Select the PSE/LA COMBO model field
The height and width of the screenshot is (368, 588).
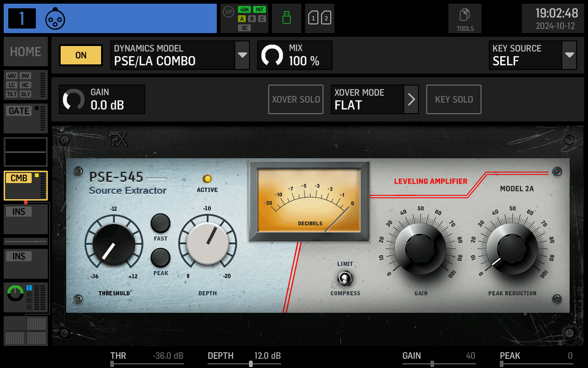coord(173,55)
